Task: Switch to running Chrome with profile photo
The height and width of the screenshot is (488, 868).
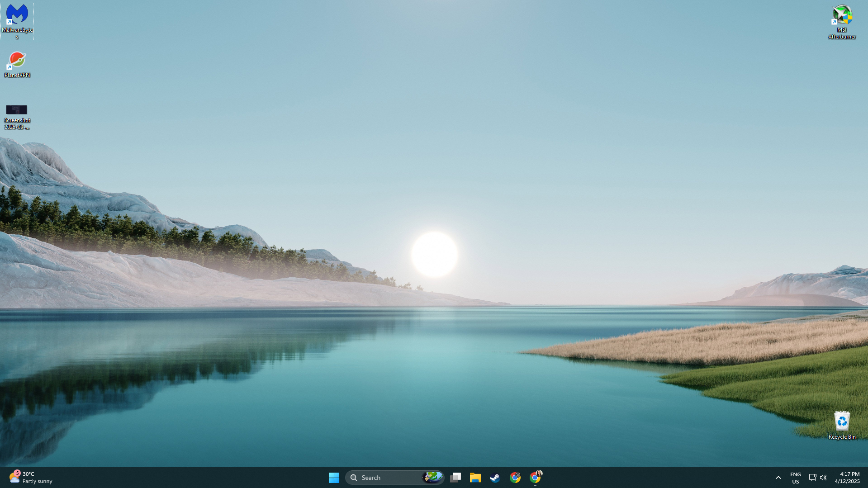Action: (x=535, y=478)
